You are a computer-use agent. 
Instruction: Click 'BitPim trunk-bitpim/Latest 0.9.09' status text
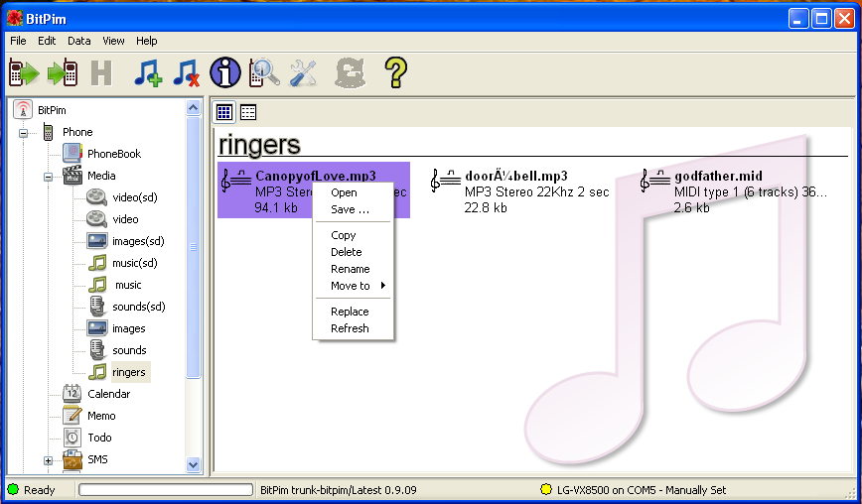[x=338, y=490]
